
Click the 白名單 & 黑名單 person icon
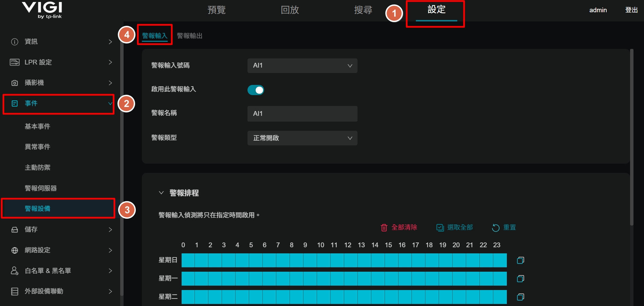click(15, 271)
